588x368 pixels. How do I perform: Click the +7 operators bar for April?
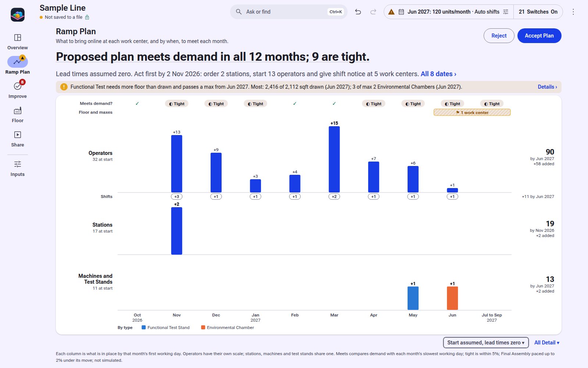tap(374, 177)
